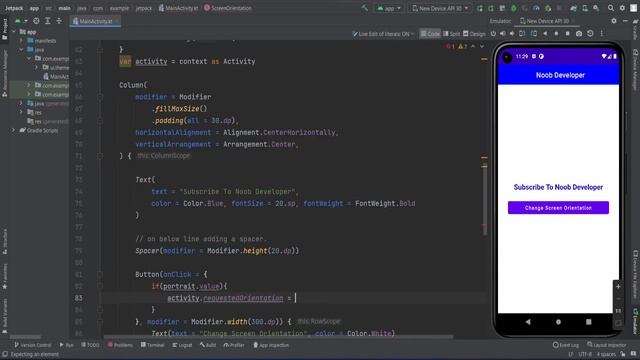Click the Search Everywhere magnifier icon
Screen dimensions: 640x360
click(611, 8)
